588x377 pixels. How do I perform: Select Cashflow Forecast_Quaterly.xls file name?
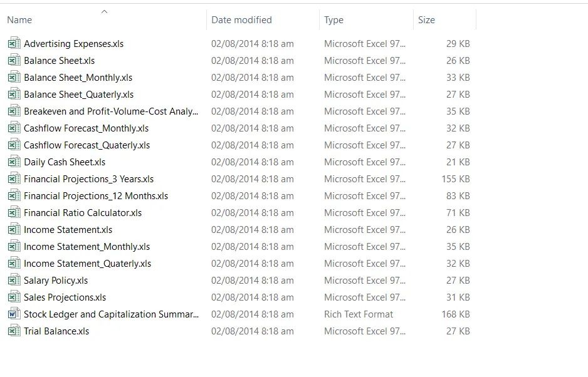click(87, 145)
